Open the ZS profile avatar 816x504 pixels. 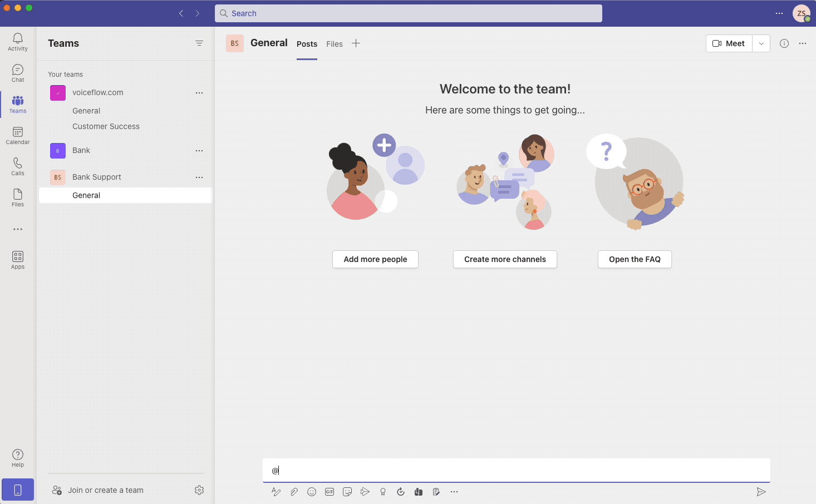(802, 13)
